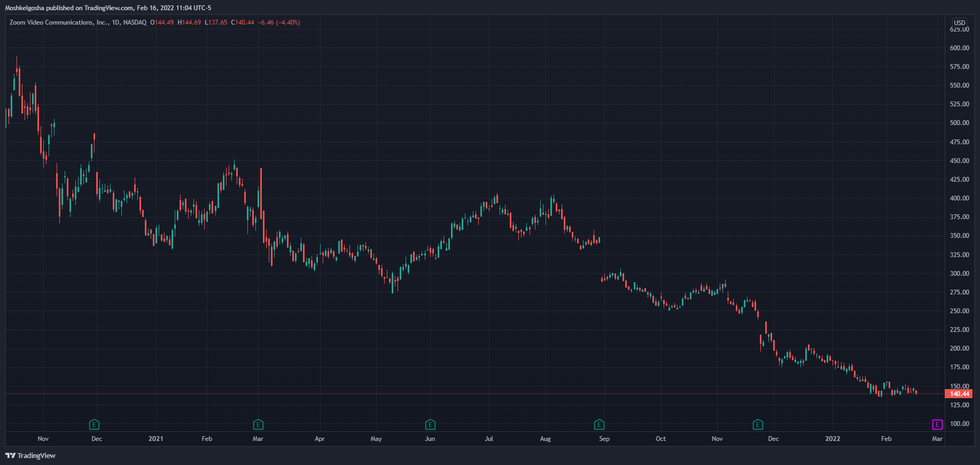
Task: Click the 2022 label on time axis
Action: [833, 439]
